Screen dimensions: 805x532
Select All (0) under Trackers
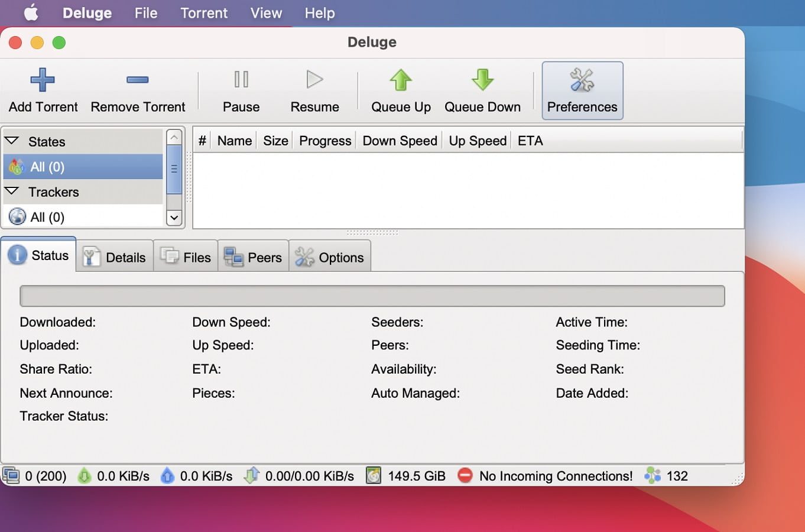coord(47,217)
